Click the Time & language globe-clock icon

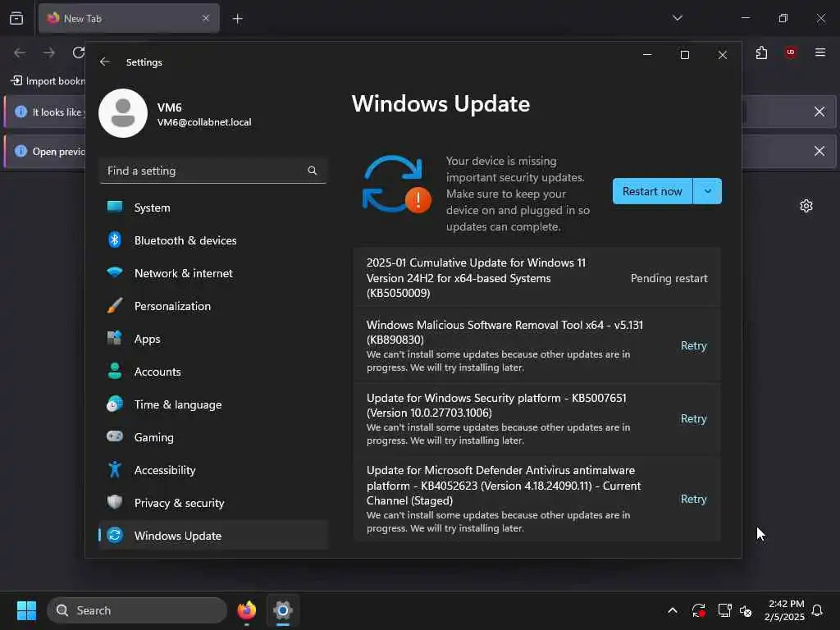tap(115, 404)
